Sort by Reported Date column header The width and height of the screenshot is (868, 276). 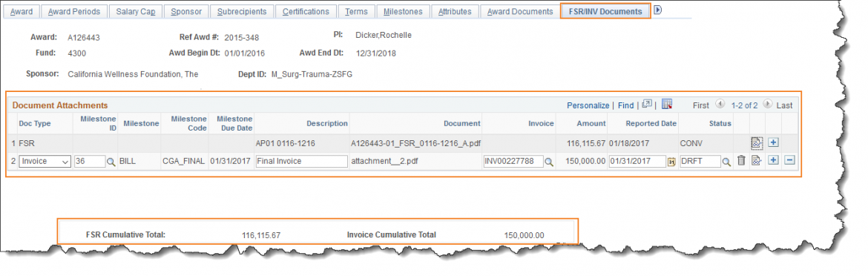point(651,123)
